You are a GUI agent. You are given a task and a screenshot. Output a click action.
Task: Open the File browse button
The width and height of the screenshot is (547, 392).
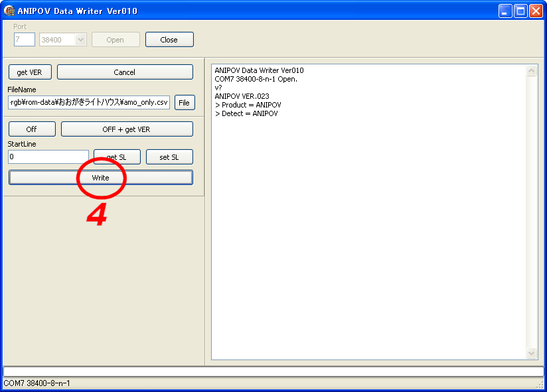185,102
